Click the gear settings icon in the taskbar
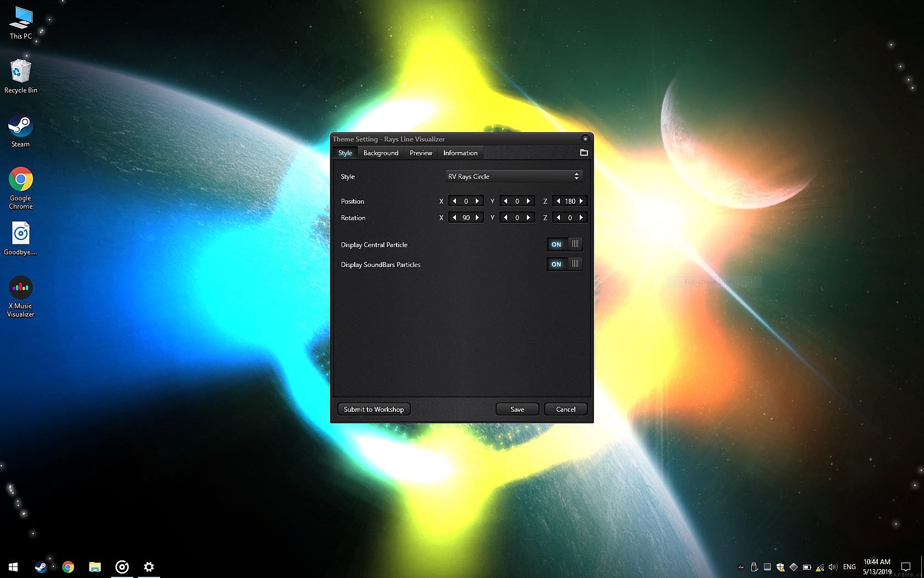Screen dimensions: 924x578 [x=149, y=566]
